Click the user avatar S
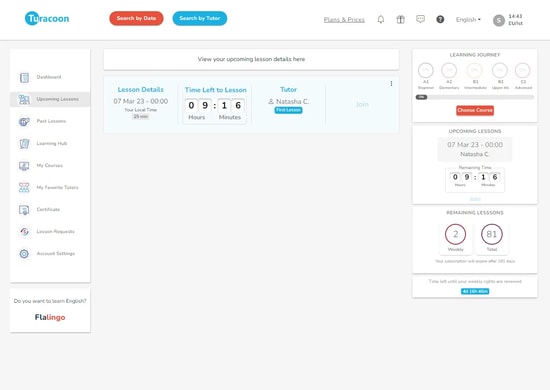Screen dimensions: 550x390 (x=498, y=20)
